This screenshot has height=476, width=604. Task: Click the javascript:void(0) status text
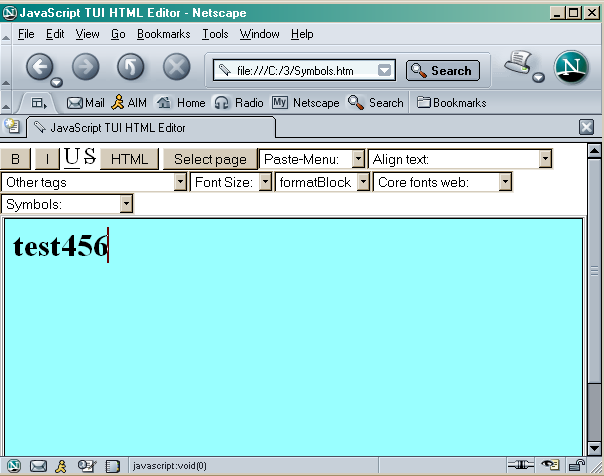[170, 466]
